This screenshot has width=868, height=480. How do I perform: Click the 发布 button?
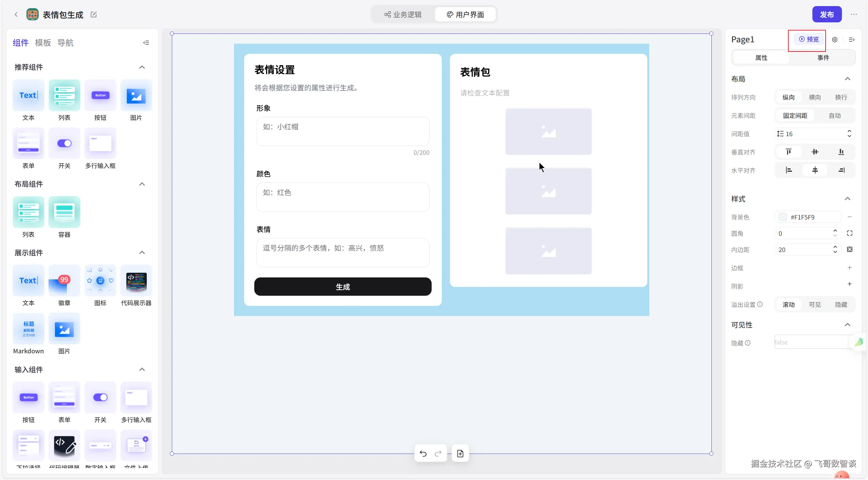827,15
